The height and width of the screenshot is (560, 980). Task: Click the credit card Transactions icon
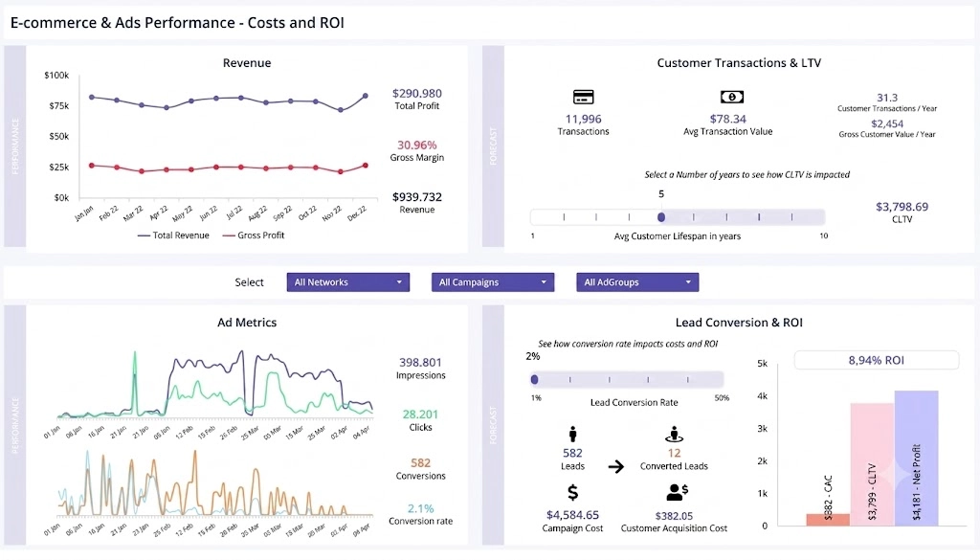coord(583,97)
